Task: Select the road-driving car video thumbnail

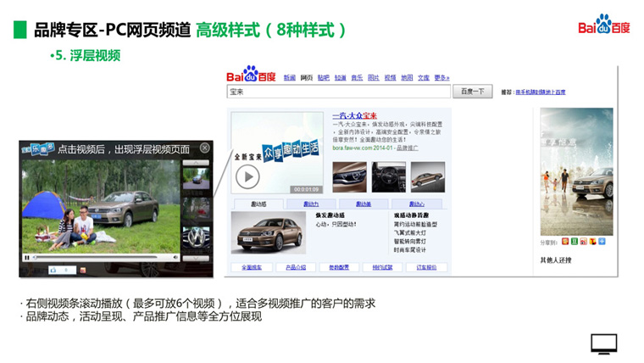Action: click(196, 178)
